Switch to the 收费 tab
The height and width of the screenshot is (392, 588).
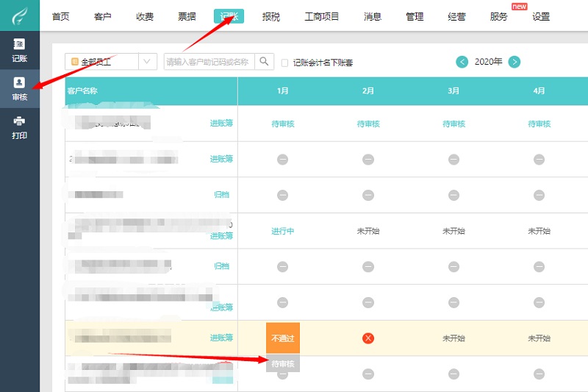[145, 16]
